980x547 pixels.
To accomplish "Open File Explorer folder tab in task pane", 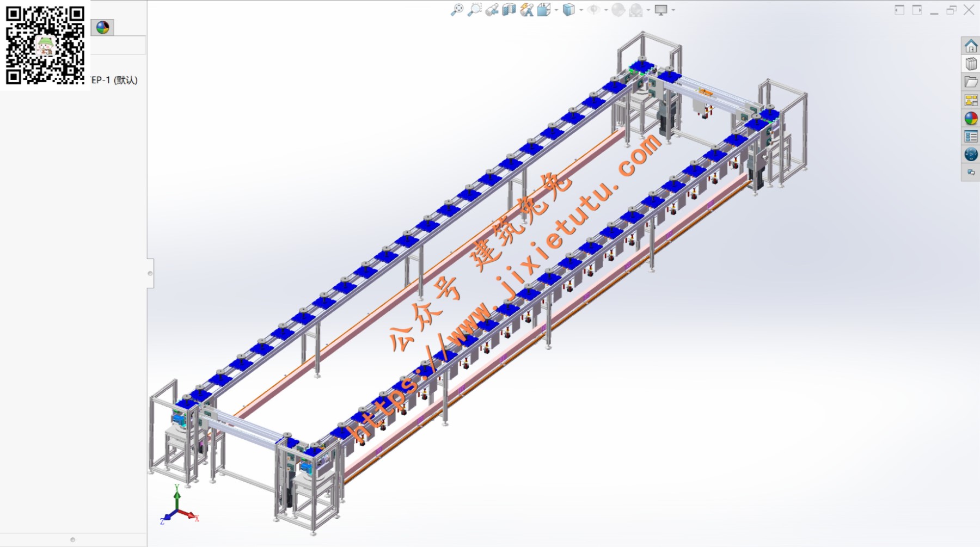I will pos(971,82).
